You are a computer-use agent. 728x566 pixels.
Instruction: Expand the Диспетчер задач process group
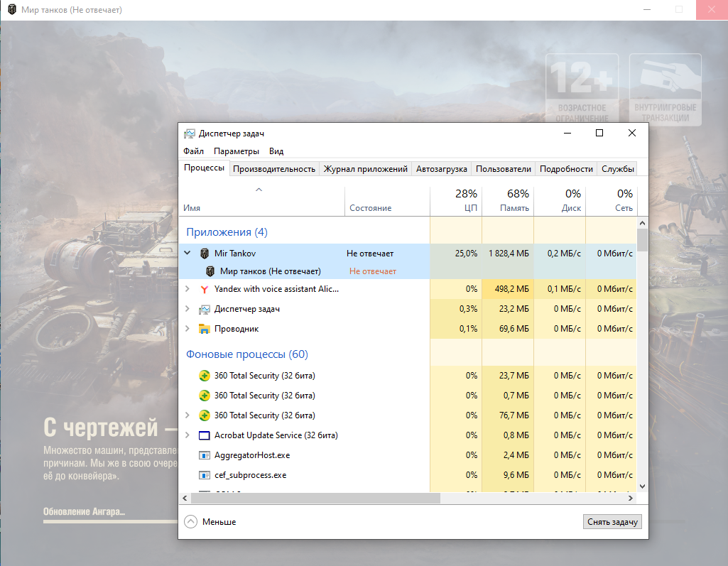tap(187, 309)
